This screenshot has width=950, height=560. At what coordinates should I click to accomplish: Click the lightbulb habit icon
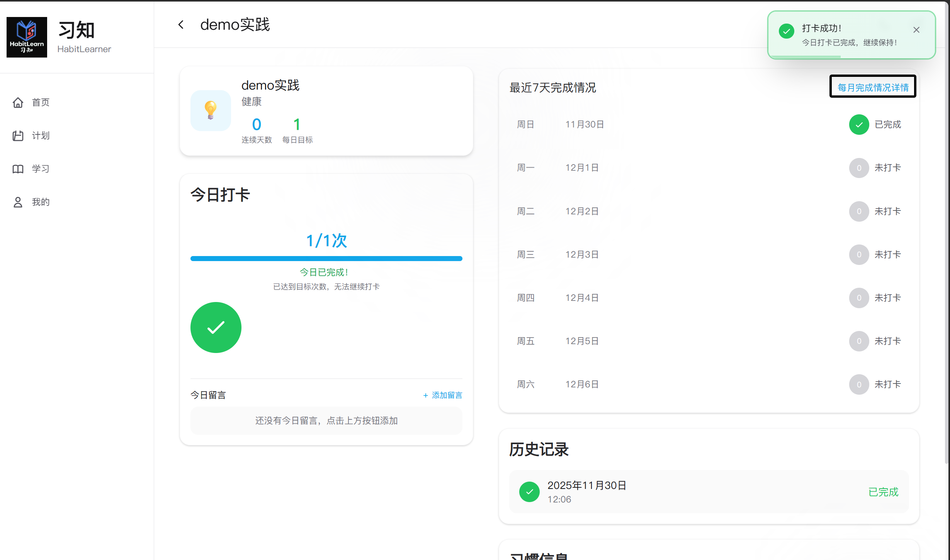tap(211, 110)
